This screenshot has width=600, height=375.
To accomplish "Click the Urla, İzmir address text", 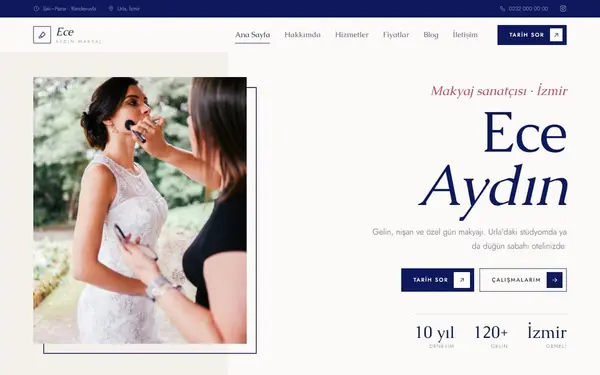I will click(128, 8).
